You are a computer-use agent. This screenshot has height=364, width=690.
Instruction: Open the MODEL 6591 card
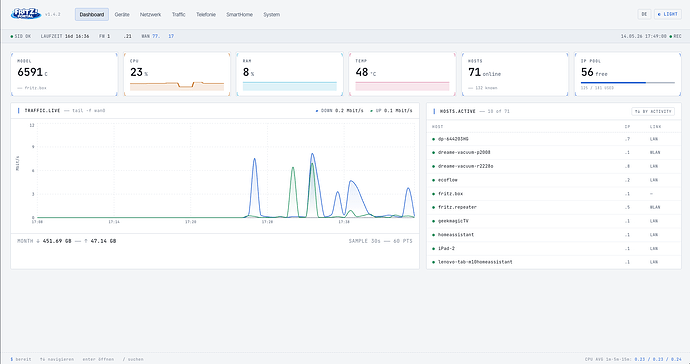pos(64,74)
